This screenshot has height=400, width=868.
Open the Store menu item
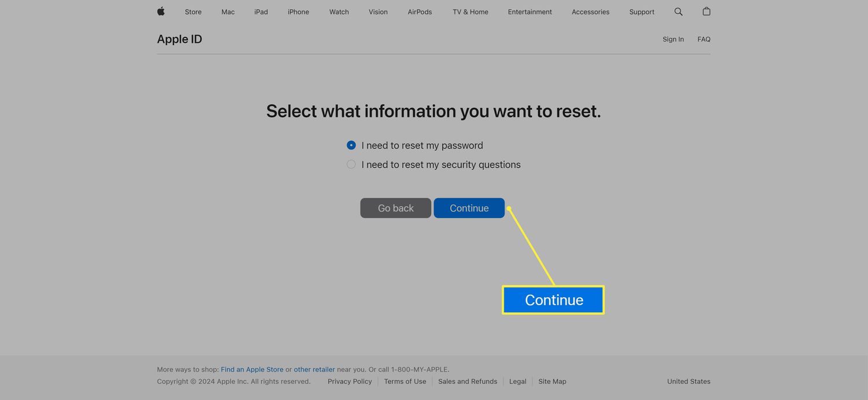point(193,12)
